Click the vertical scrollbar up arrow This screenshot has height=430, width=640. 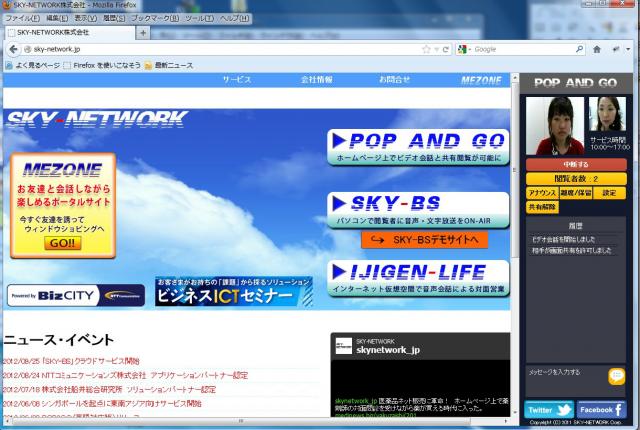pyautogui.click(x=515, y=78)
